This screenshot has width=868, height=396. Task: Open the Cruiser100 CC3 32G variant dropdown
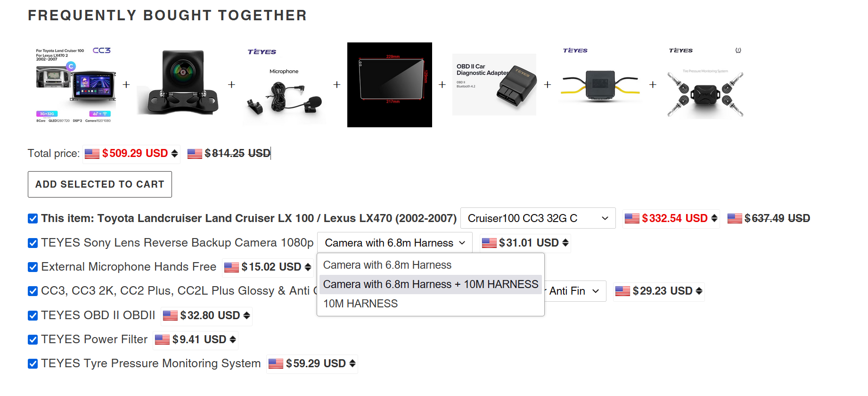(538, 218)
